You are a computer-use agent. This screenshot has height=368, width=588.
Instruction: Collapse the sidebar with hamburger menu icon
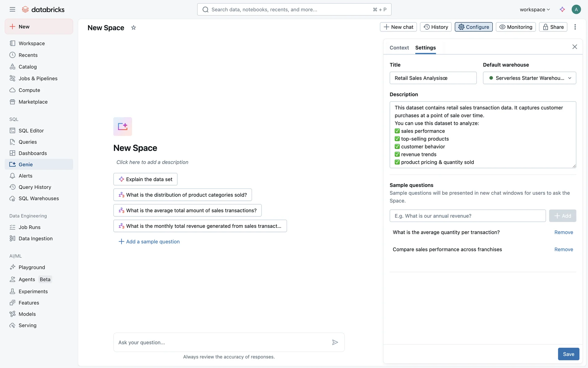coord(12,10)
